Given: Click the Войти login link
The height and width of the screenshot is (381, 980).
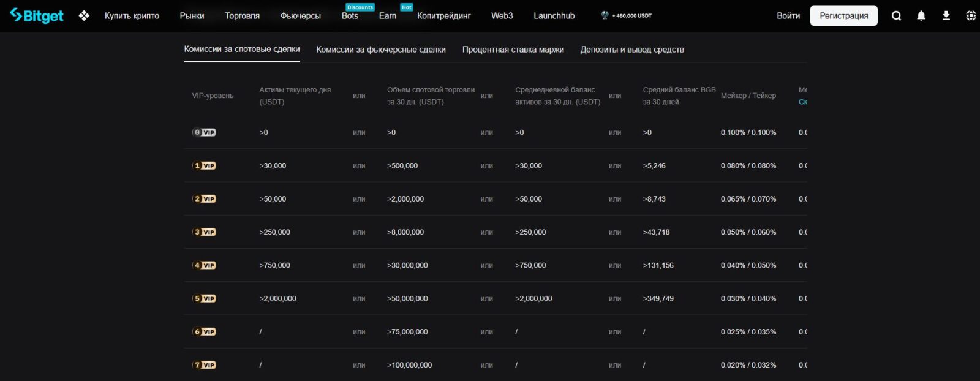Looking at the screenshot, I should 788,16.
